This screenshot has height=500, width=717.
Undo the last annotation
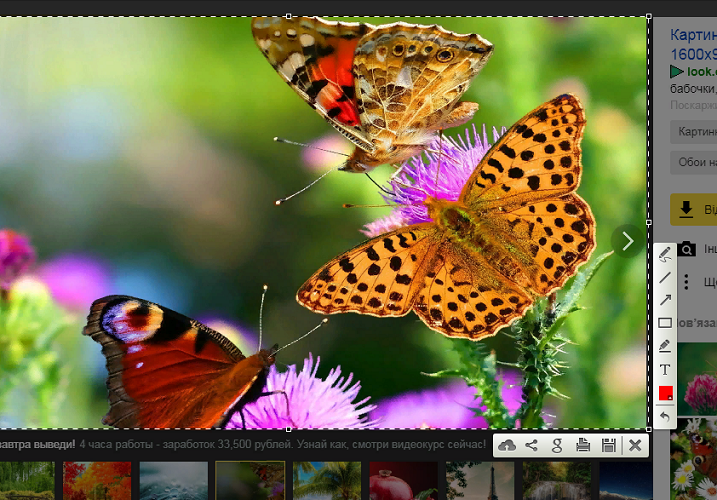click(665, 415)
